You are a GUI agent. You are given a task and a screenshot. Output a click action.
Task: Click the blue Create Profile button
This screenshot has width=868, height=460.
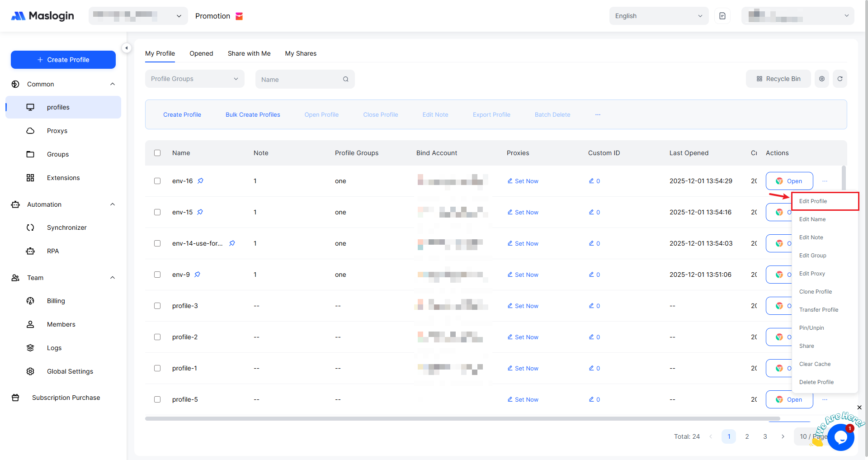coord(63,60)
